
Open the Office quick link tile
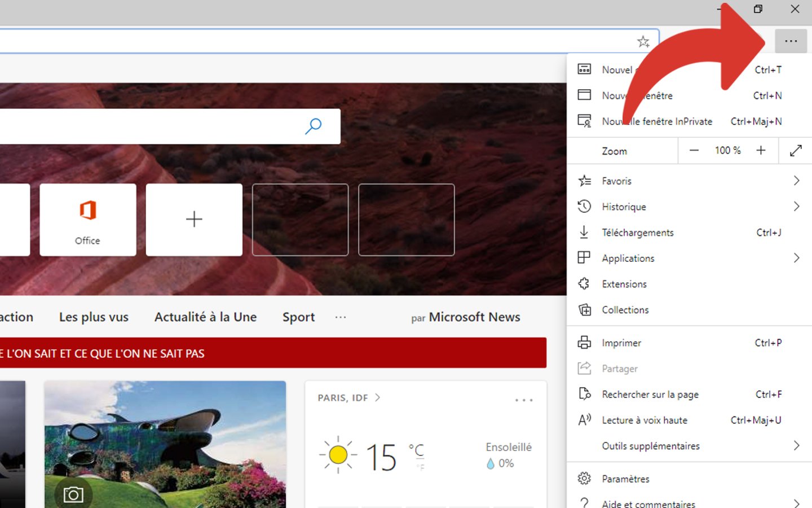point(87,220)
